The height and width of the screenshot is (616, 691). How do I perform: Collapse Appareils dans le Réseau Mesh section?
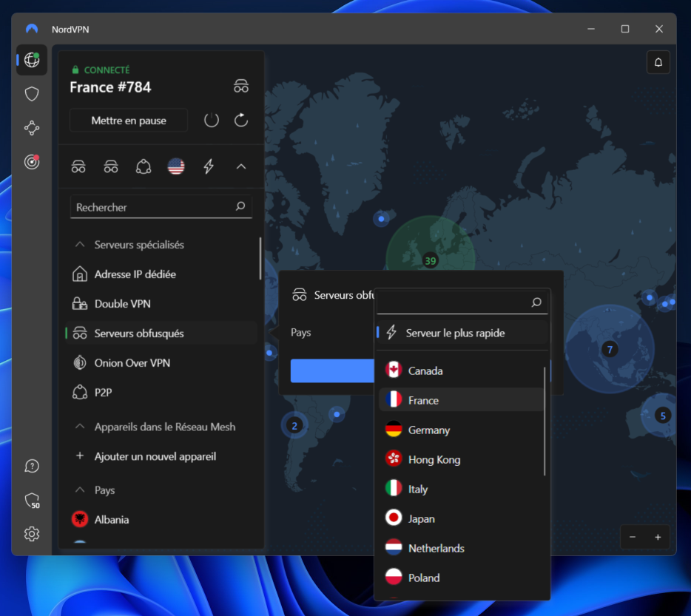(80, 426)
